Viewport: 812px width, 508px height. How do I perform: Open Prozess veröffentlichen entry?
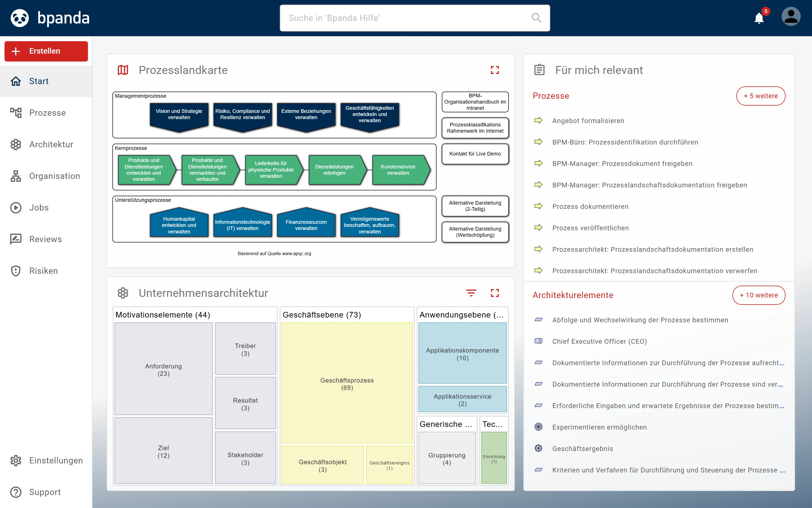(591, 228)
